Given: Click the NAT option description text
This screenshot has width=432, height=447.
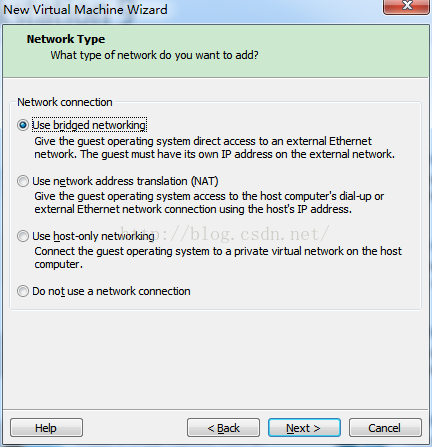Looking at the screenshot, I should tap(209, 203).
